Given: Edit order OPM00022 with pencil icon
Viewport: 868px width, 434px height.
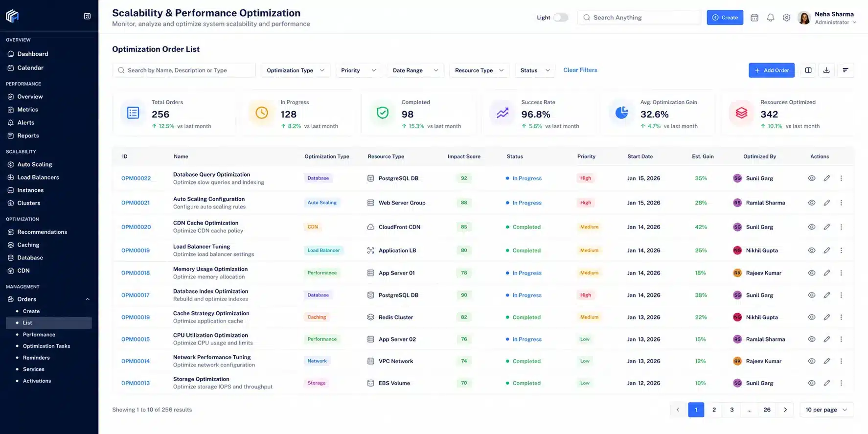Looking at the screenshot, I should coord(827,178).
